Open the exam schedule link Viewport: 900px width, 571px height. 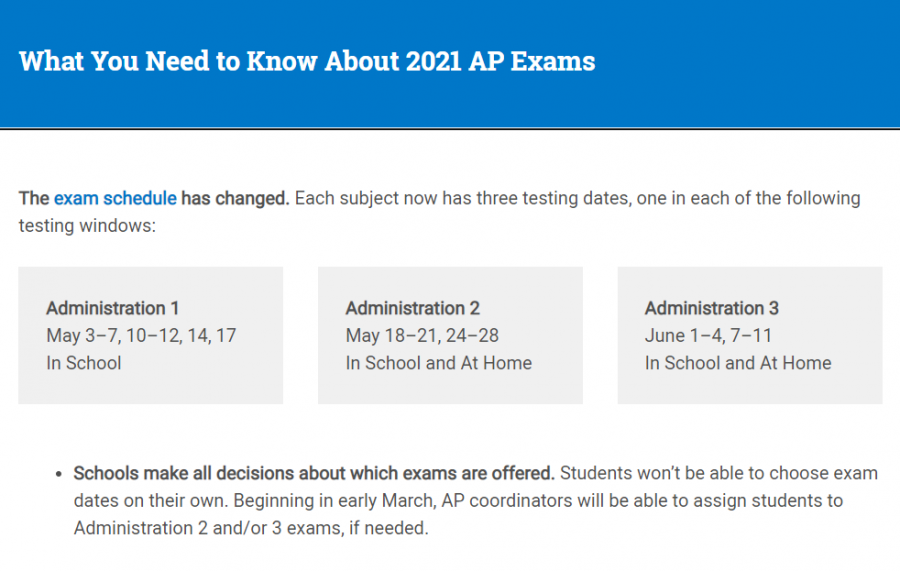click(x=115, y=199)
